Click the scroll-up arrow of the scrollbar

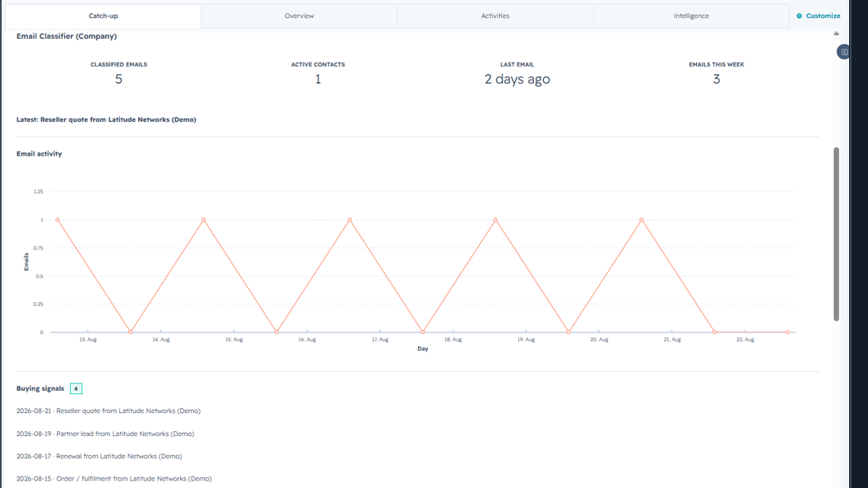(836, 34)
